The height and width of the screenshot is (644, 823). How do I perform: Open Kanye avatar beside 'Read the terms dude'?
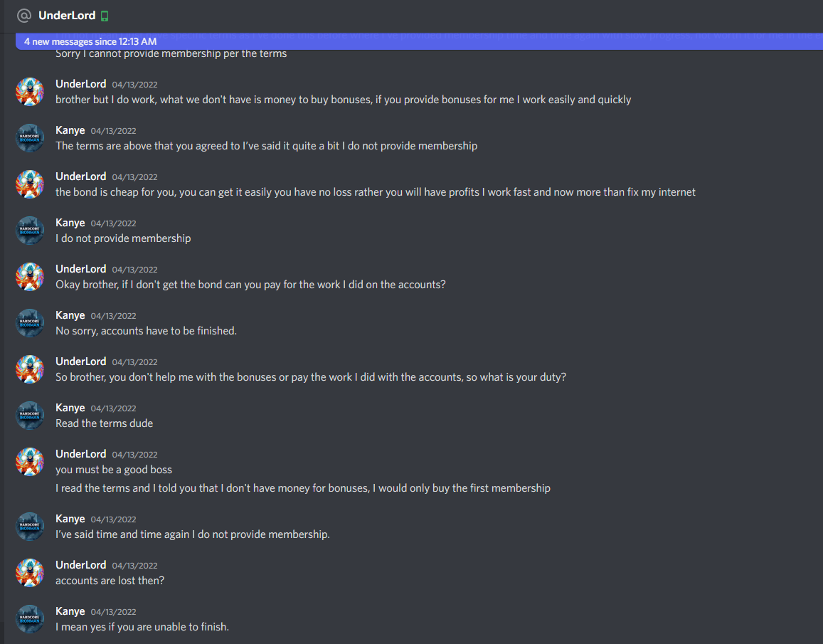pos(30,416)
